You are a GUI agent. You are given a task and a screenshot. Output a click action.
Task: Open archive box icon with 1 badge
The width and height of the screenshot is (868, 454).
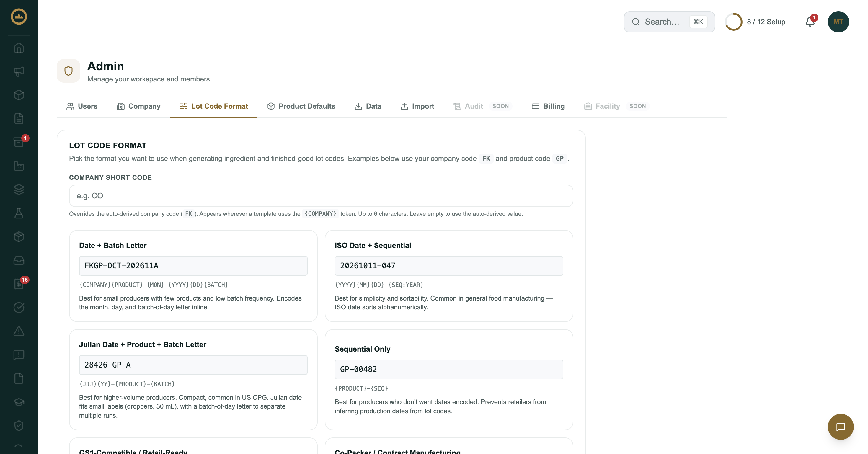[x=19, y=142]
